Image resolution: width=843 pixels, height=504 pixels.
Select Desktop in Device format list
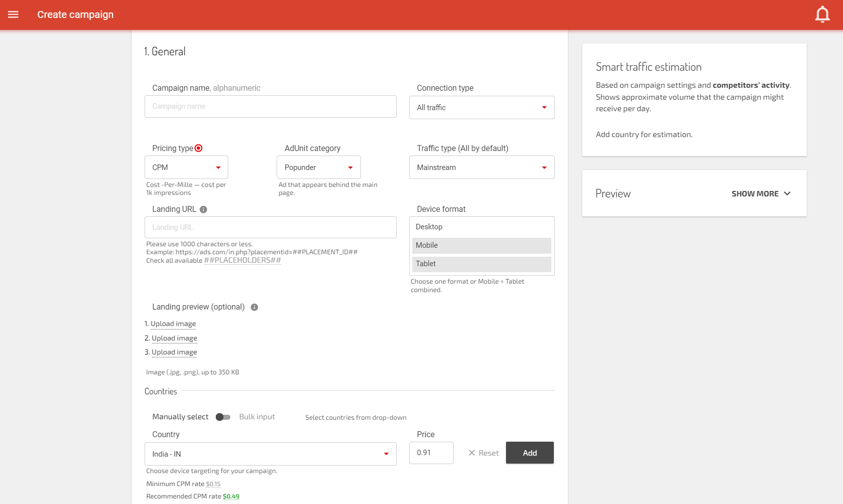(482, 227)
